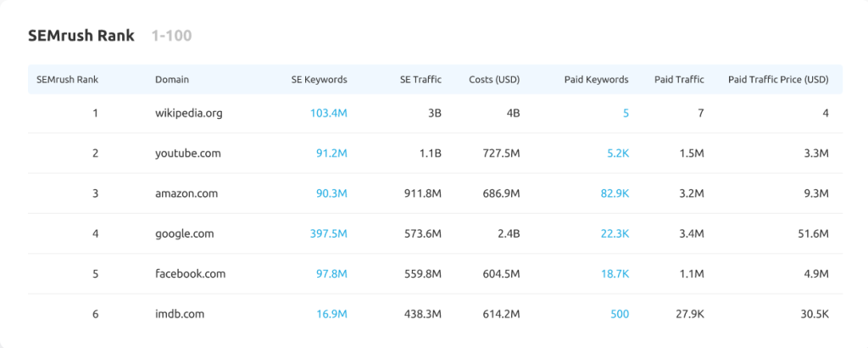
Task: Select Paid Traffic value 3.4M for google.com
Action: pos(692,234)
